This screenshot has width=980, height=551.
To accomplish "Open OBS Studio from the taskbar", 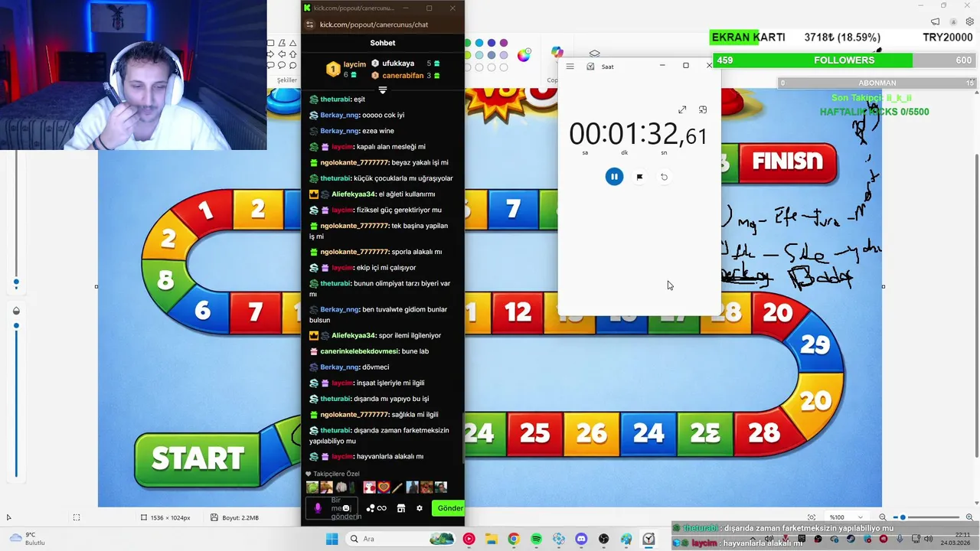I will tap(604, 539).
